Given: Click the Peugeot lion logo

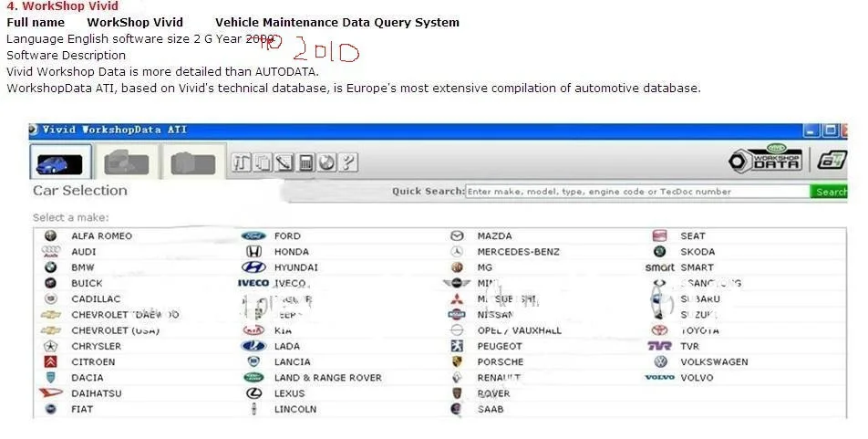Looking at the screenshot, I should click(x=457, y=347).
